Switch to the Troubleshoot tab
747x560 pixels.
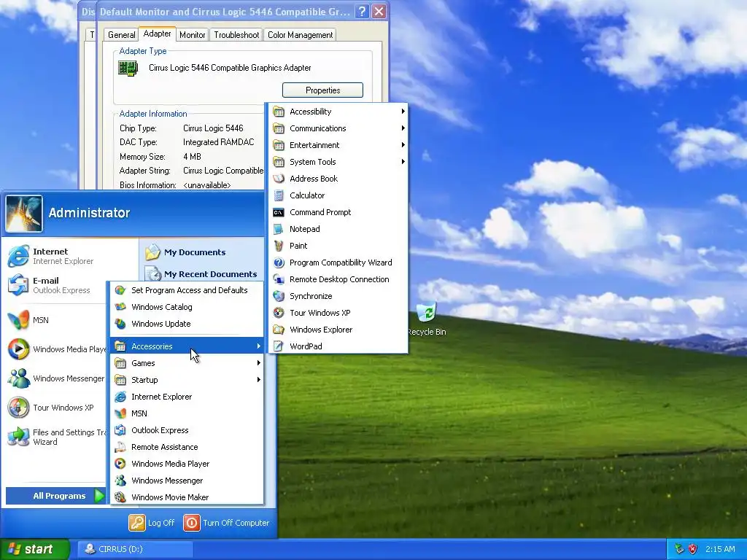click(x=236, y=35)
